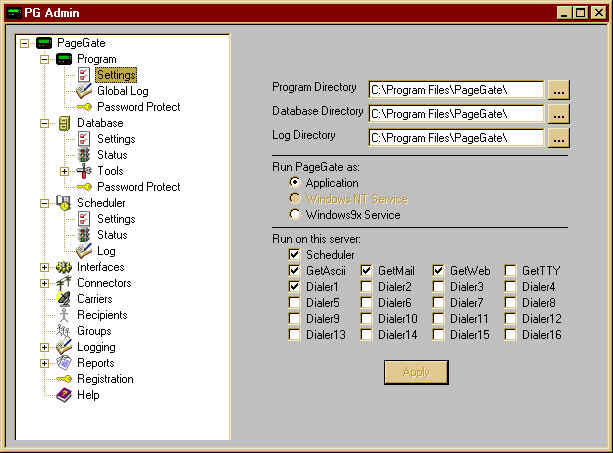613x453 pixels.
Task: Click the Registration key icon
Action: (65, 379)
